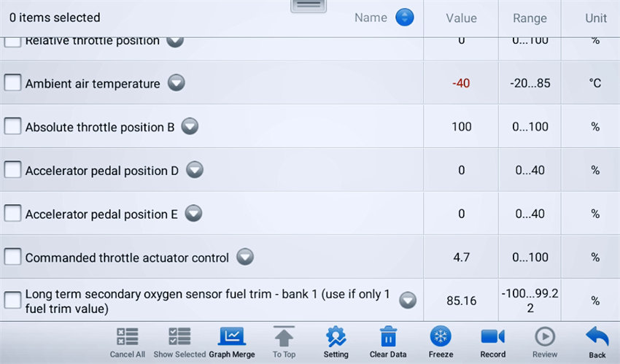Expand Accelerator pedal position E dropdown

pos(193,214)
